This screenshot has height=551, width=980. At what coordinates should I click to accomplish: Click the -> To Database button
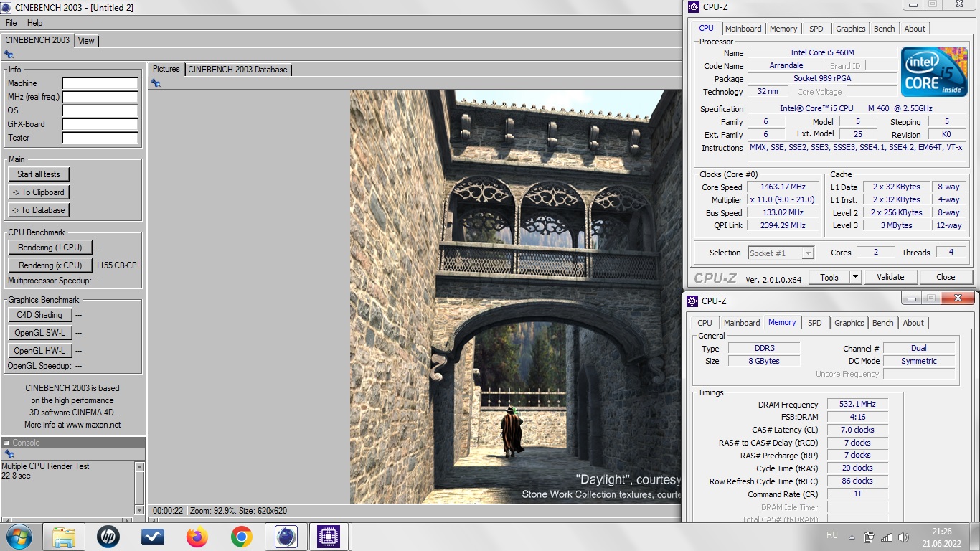coord(39,210)
